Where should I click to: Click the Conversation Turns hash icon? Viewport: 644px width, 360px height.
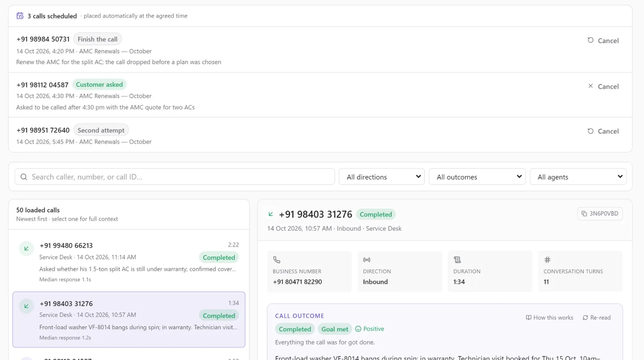pos(547,260)
